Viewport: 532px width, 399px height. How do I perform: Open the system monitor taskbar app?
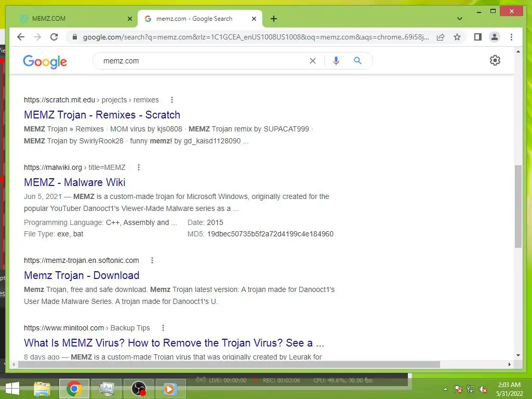coord(106,389)
